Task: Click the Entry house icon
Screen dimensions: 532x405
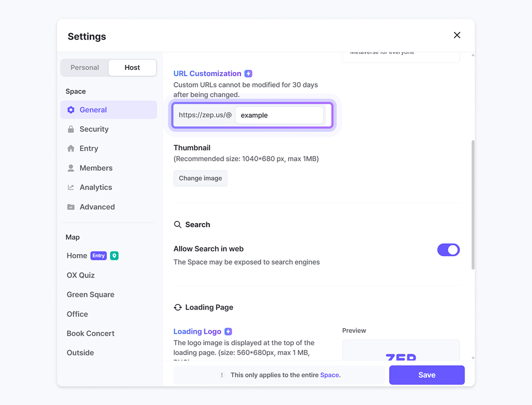Action: [x=71, y=148]
